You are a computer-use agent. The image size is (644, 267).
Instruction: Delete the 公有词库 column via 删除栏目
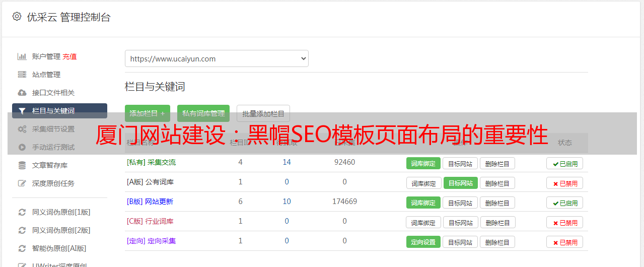tap(497, 183)
